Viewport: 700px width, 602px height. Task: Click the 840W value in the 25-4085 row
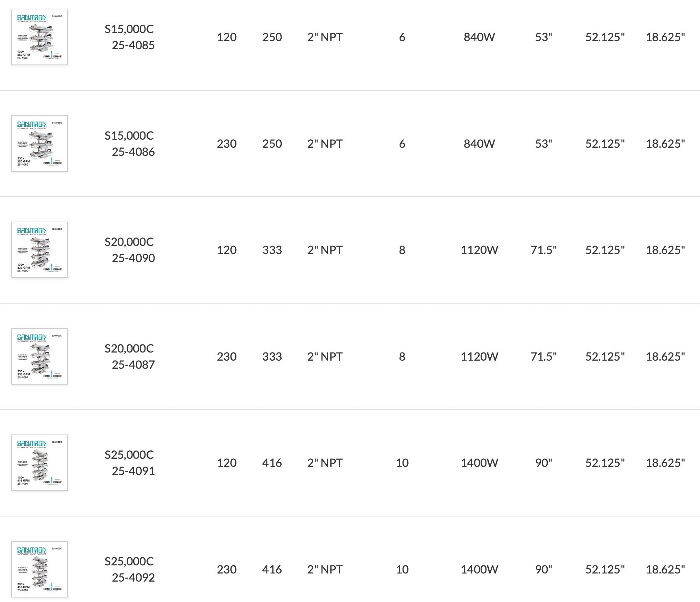pos(479,37)
